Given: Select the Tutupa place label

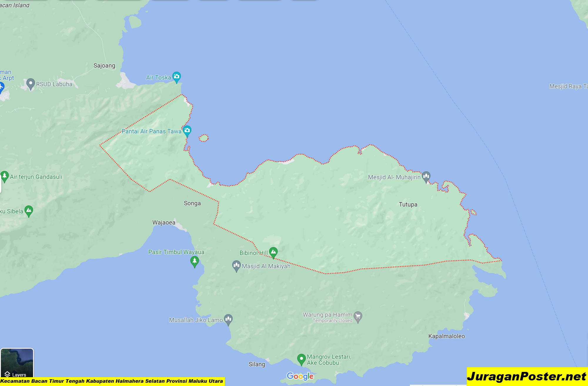Looking at the screenshot, I should coord(408,204).
